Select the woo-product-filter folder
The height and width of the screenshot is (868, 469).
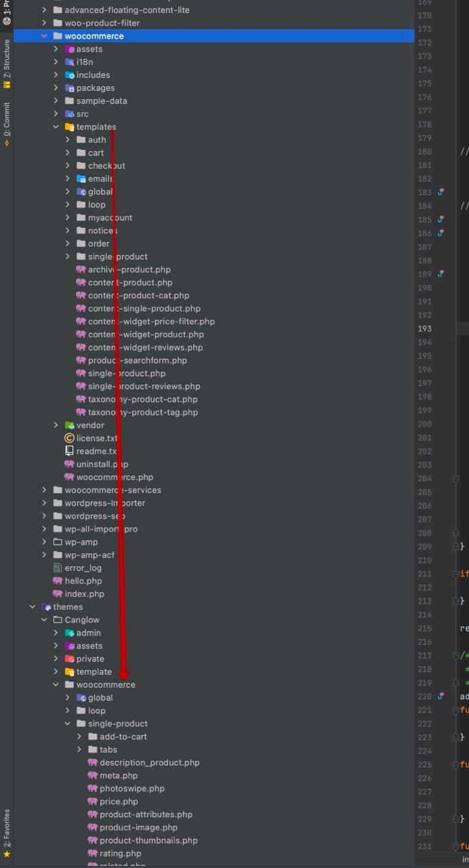point(102,23)
